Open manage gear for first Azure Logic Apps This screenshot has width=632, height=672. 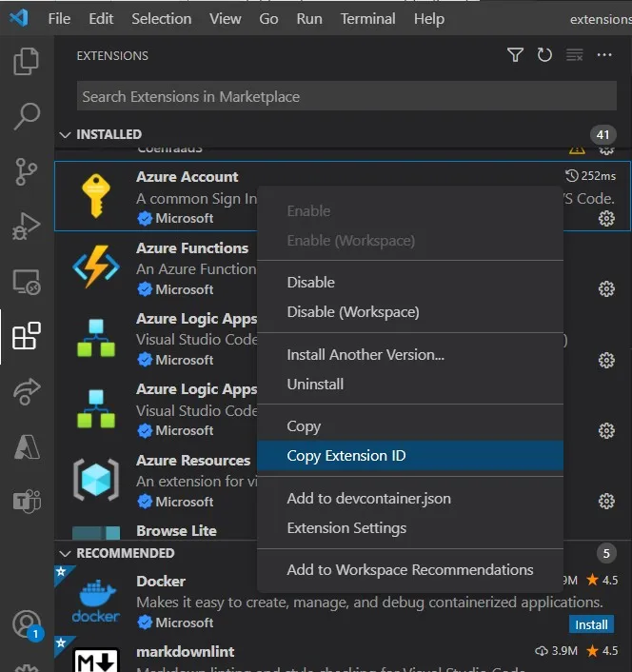pyautogui.click(x=606, y=360)
